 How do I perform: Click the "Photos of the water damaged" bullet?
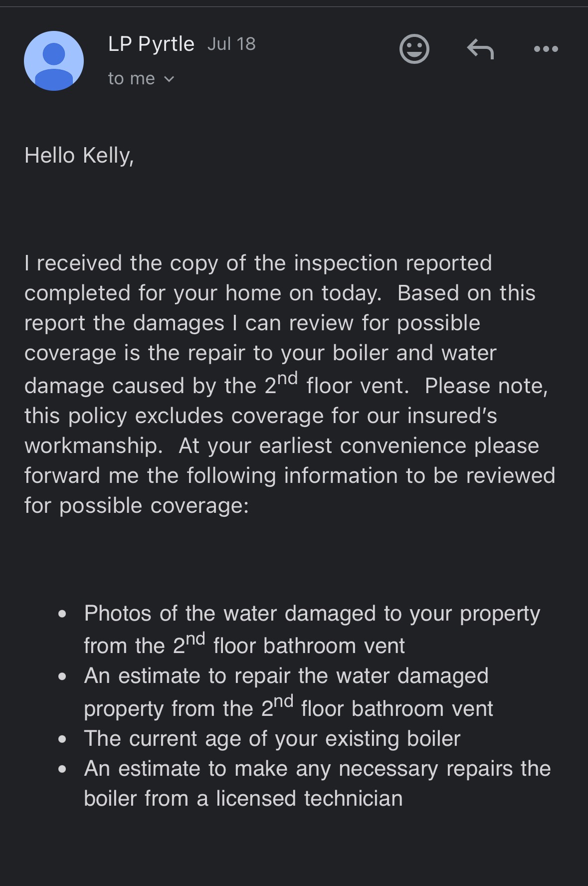point(229,613)
